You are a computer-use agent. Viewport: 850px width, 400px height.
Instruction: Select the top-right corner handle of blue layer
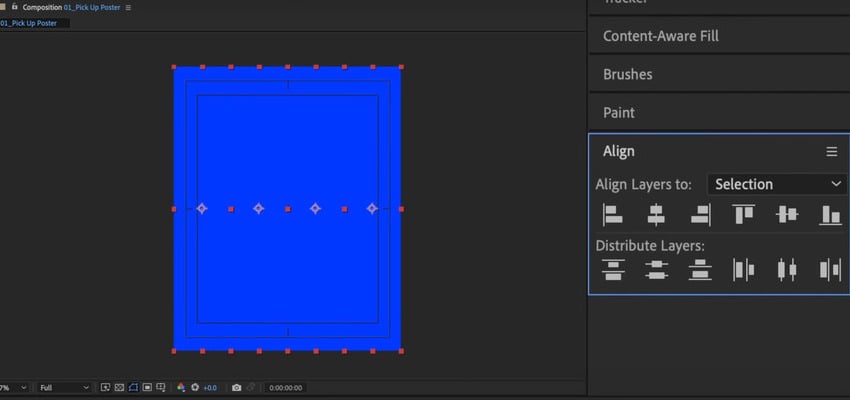point(401,67)
